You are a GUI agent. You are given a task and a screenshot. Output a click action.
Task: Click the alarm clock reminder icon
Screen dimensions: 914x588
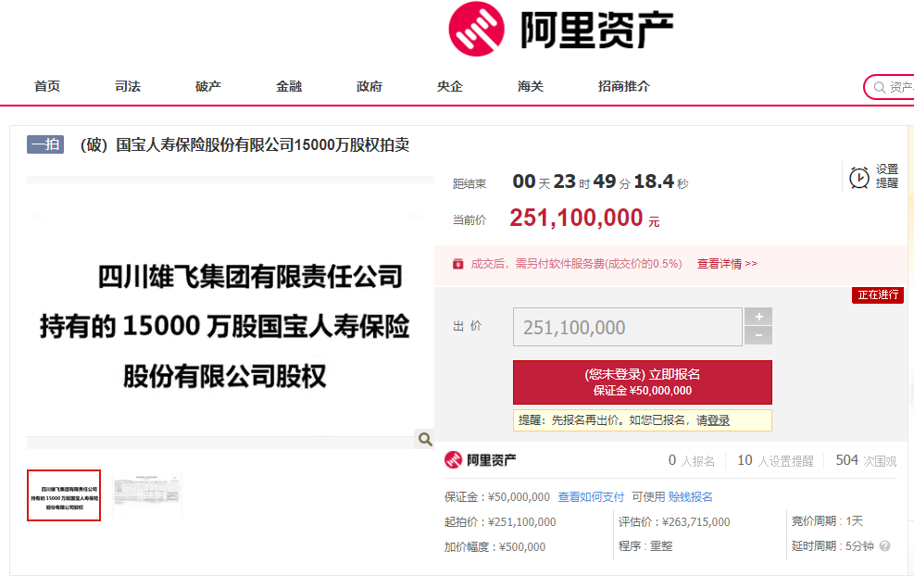pos(858,177)
